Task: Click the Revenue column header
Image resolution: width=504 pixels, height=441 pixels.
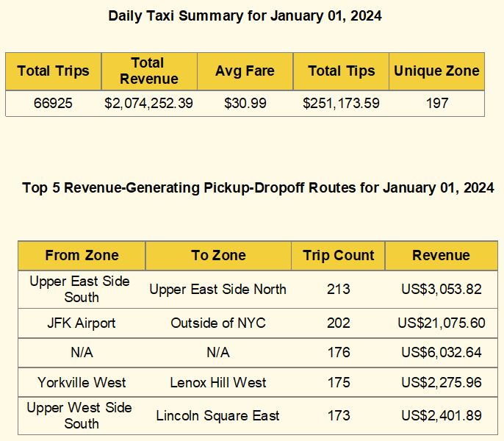Action: 441,256
